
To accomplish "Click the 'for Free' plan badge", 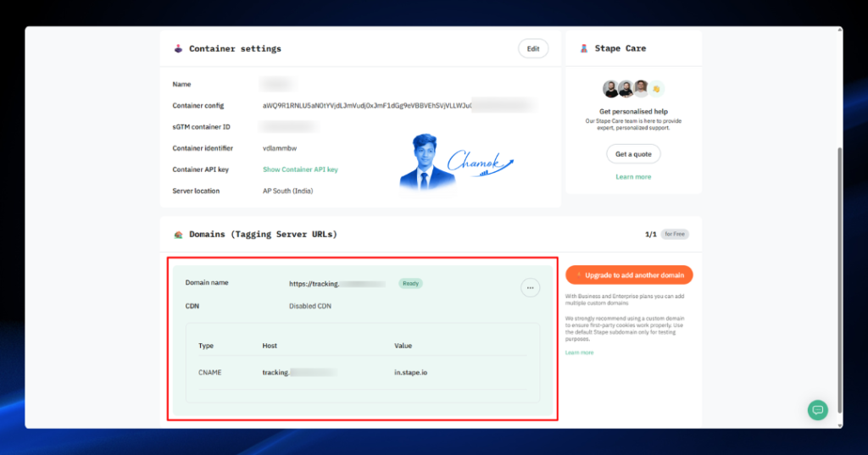I will click(675, 234).
